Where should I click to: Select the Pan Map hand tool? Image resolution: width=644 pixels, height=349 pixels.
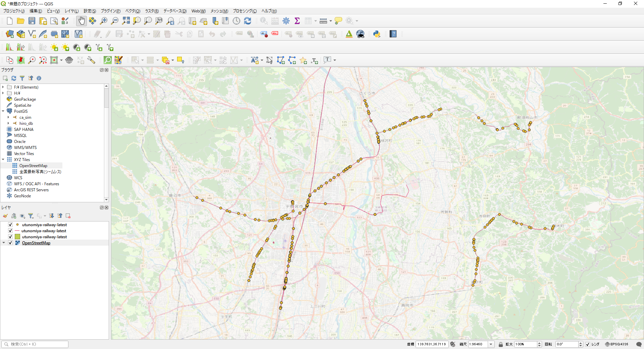[x=82, y=21]
